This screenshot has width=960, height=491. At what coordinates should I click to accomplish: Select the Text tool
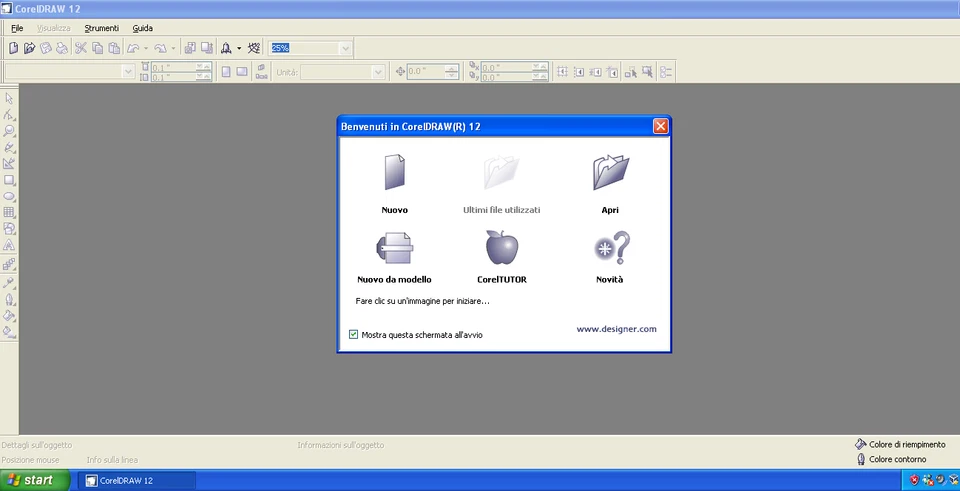pos(9,246)
